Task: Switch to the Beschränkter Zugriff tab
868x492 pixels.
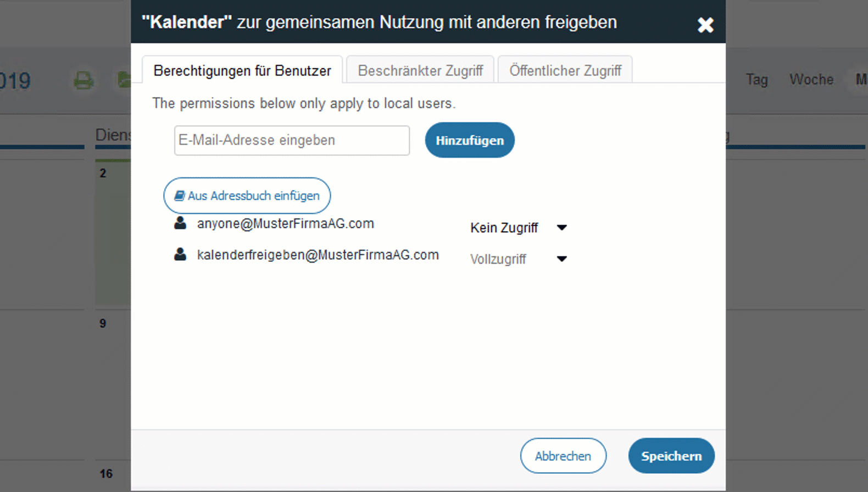Action: [x=420, y=70]
